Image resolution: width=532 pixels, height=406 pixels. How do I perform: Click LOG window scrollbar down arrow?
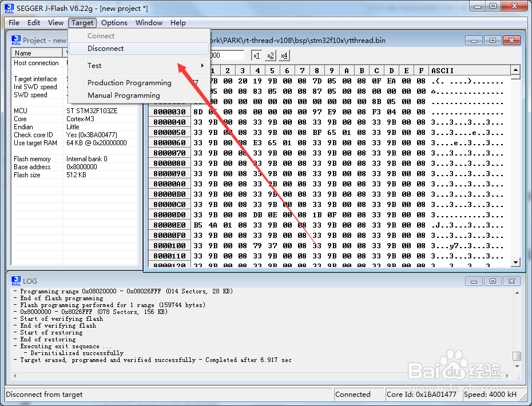tap(517, 367)
